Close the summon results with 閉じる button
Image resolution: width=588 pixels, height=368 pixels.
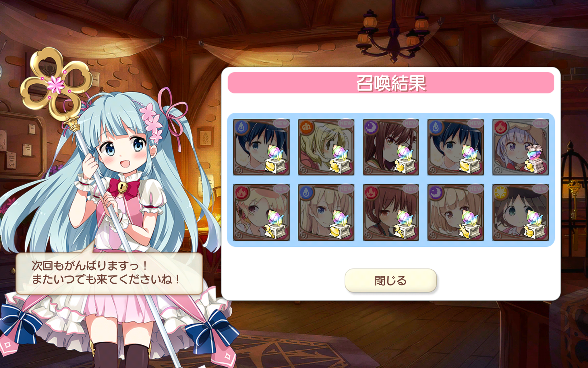pos(390,280)
